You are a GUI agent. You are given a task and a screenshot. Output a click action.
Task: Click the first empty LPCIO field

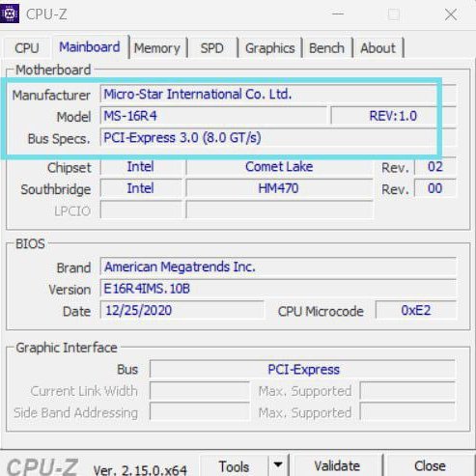coord(141,210)
